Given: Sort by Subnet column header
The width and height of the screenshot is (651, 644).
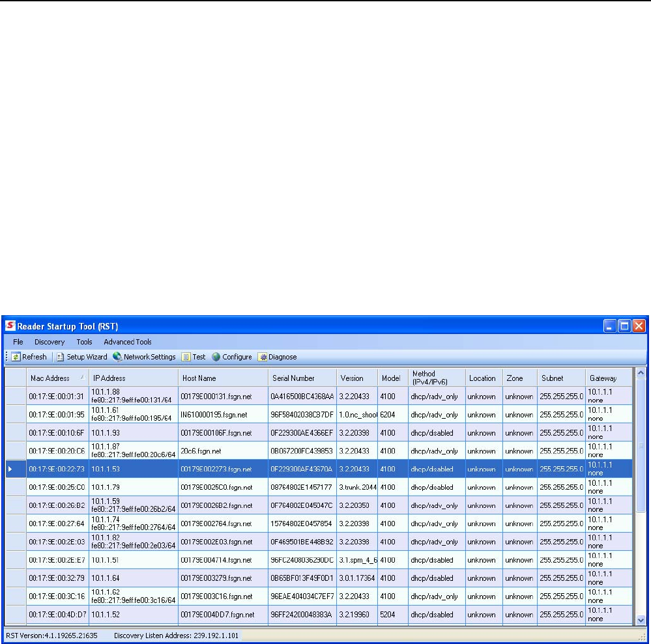Looking at the screenshot, I should click(x=561, y=378).
